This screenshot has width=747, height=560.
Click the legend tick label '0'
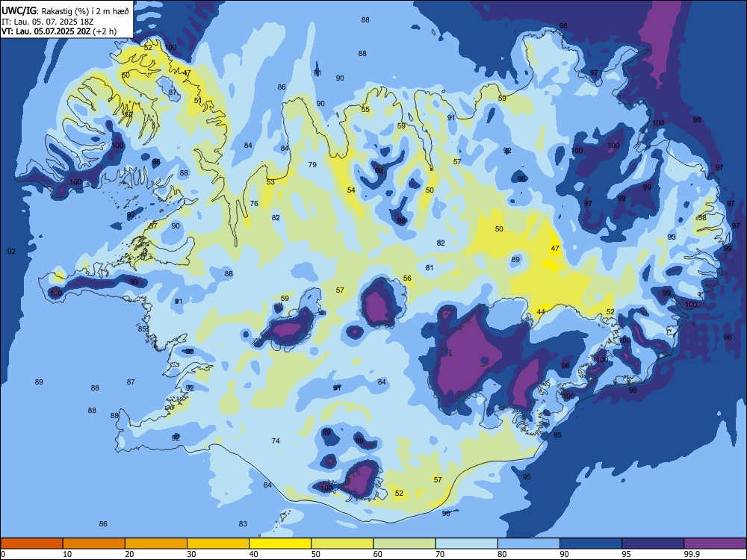[3, 554]
